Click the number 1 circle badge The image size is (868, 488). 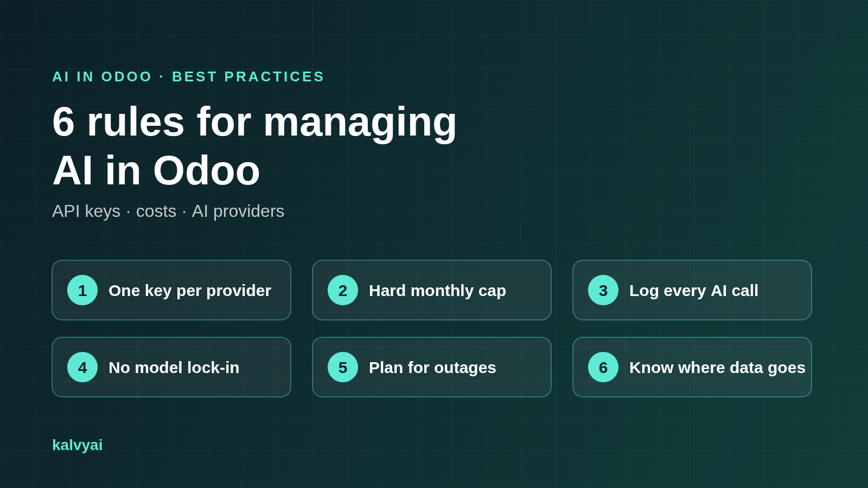82,290
